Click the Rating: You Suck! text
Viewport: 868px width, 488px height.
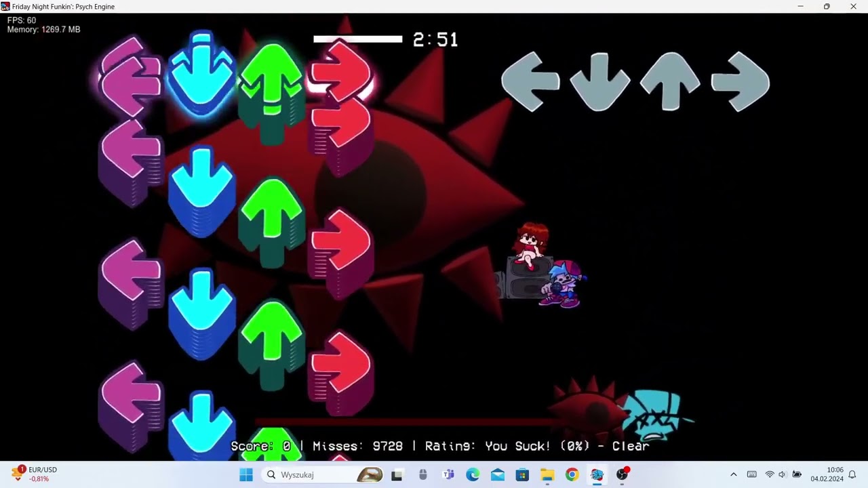(x=488, y=446)
